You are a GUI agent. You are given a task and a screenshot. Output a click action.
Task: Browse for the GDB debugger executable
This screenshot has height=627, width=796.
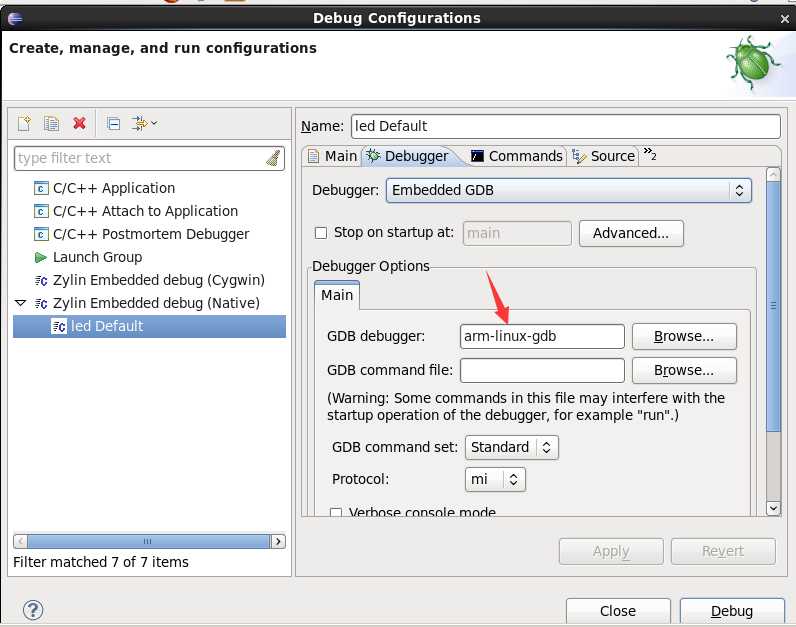684,336
